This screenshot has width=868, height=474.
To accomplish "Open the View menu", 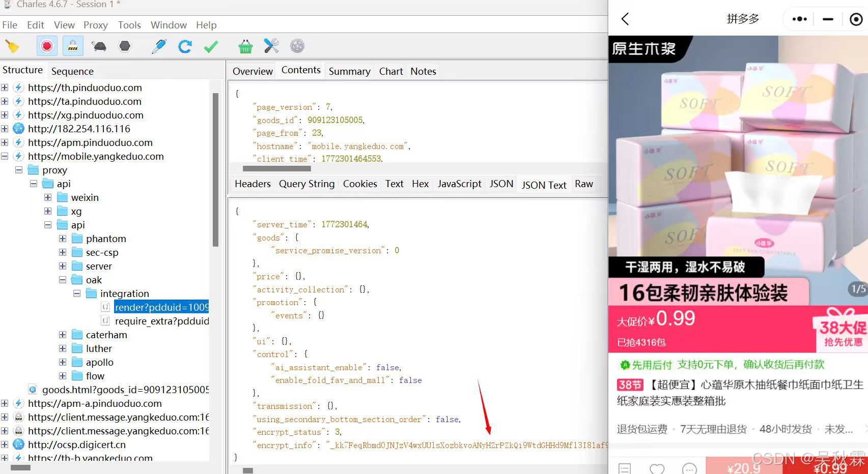I will click(64, 25).
